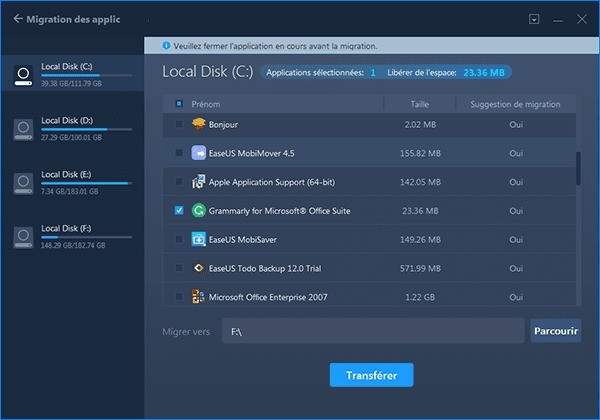The image size is (600, 420).
Task: Check the EaseUS MobiMover 4.5 checkbox
Action: (x=179, y=153)
